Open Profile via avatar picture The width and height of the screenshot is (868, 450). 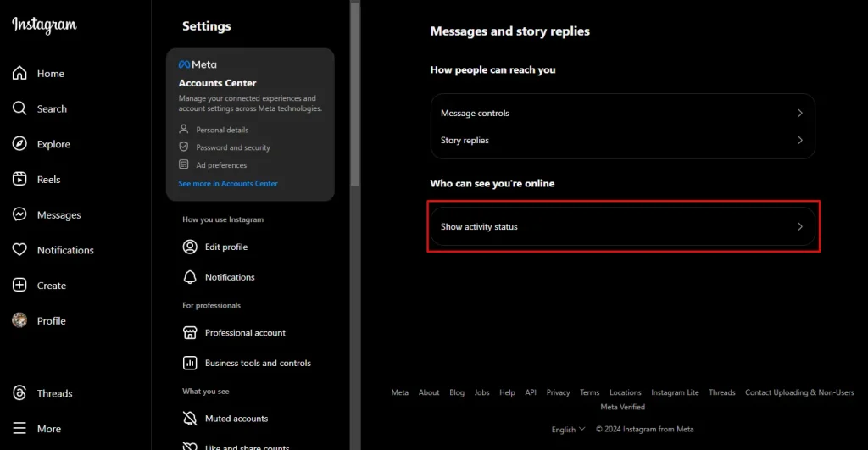click(x=19, y=320)
